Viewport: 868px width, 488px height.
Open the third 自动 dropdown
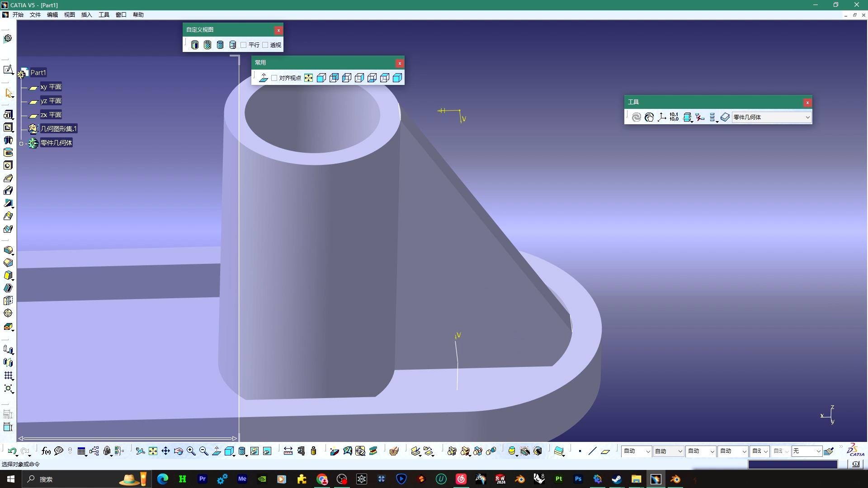click(701, 451)
